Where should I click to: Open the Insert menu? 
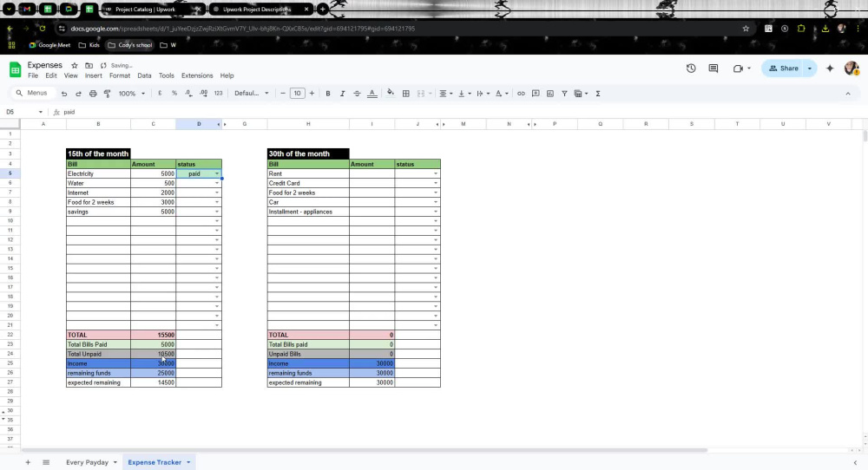pyautogui.click(x=94, y=75)
